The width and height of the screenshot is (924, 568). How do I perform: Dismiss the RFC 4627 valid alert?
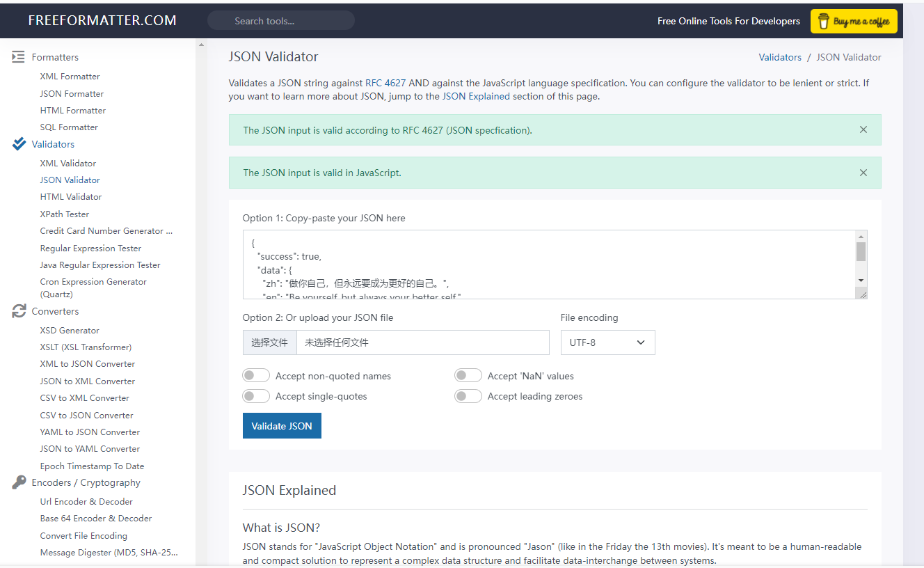pos(863,129)
